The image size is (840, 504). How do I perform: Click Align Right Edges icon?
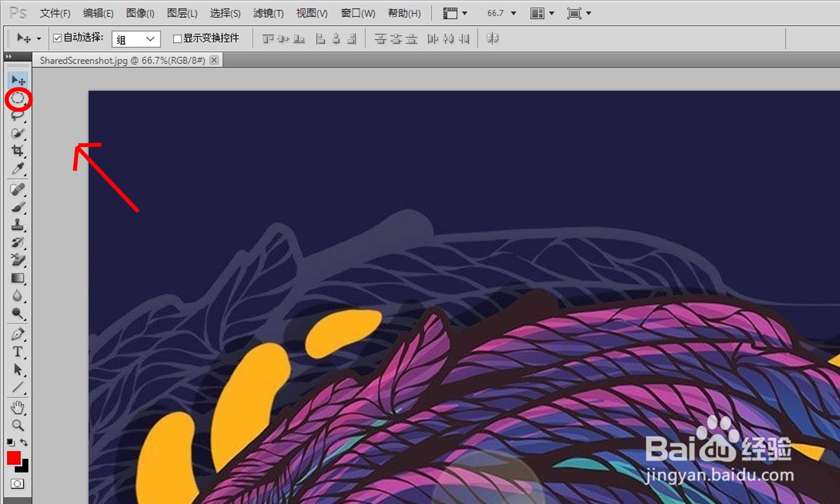click(x=352, y=39)
